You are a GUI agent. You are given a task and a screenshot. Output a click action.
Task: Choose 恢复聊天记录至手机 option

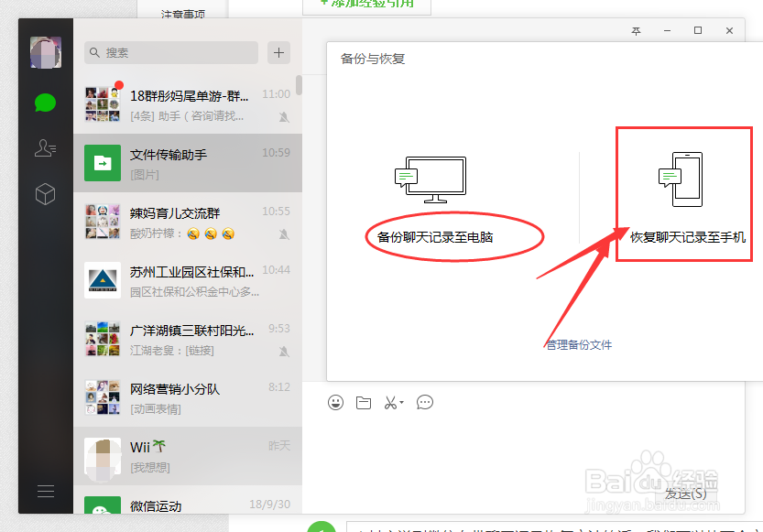[x=688, y=237]
